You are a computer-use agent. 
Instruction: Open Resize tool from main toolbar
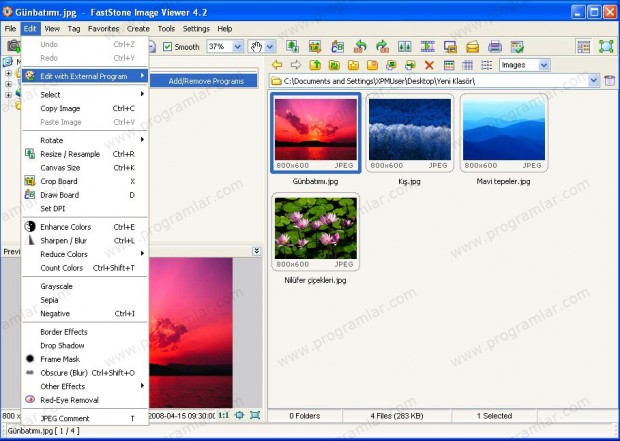point(292,46)
